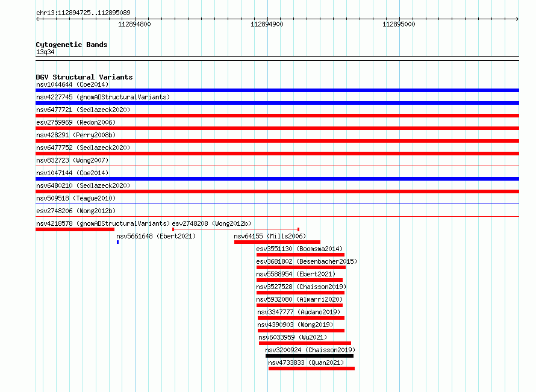
Task: Click the Cytogenetic Bands track title
Action: click(72, 45)
